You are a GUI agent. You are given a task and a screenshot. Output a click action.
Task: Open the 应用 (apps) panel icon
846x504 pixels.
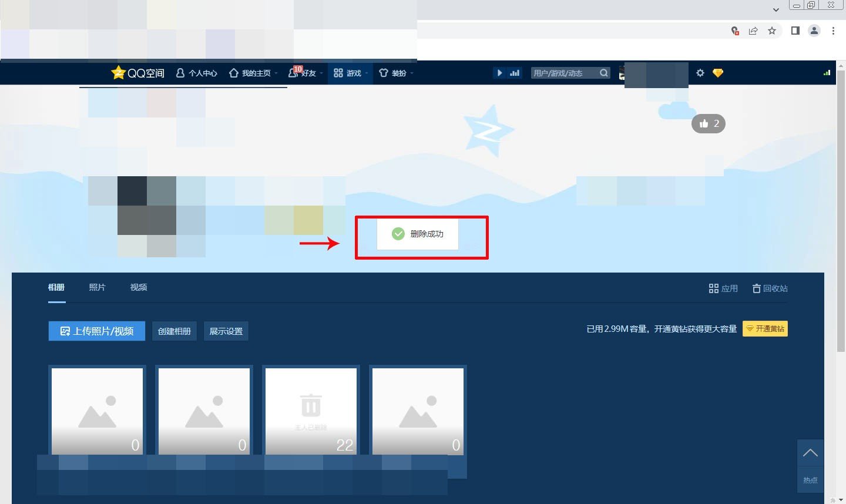point(713,288)
